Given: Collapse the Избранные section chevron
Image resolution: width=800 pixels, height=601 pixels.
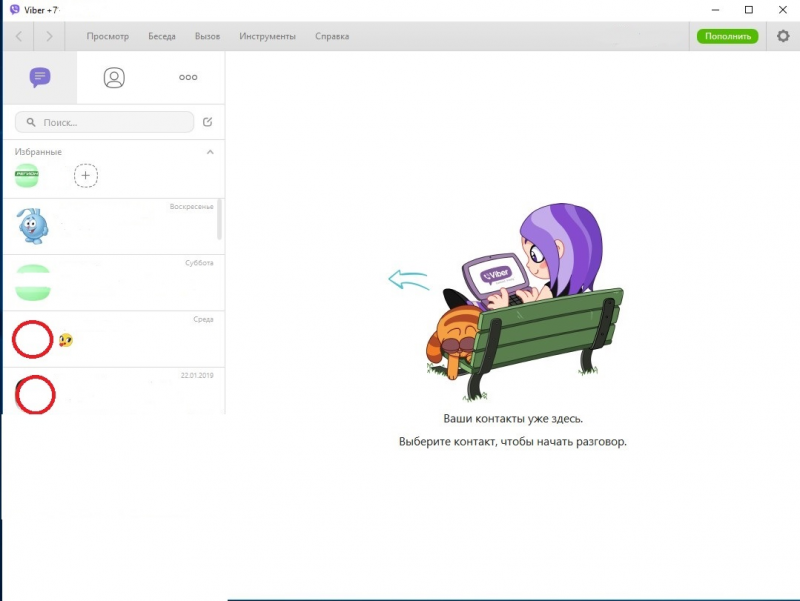Looking at the screenshot, I should (x=210, y=152).
